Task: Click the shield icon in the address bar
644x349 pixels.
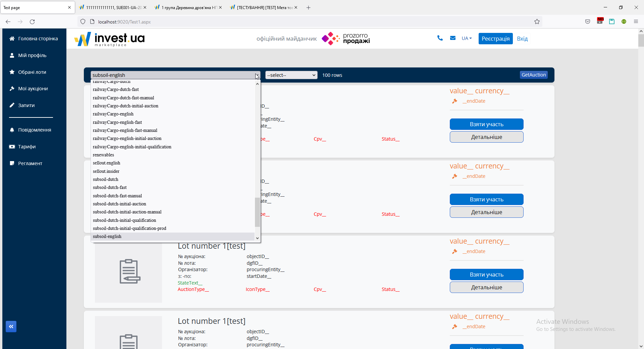Action: [83, 22]
